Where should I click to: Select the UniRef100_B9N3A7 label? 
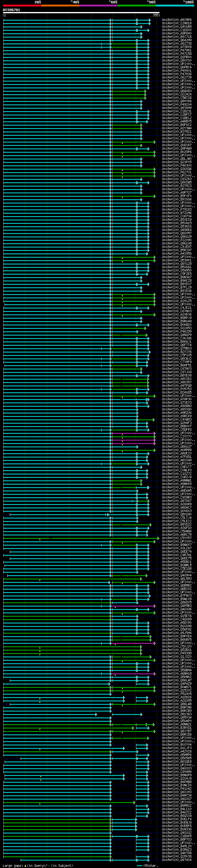[x=177, y=277]
